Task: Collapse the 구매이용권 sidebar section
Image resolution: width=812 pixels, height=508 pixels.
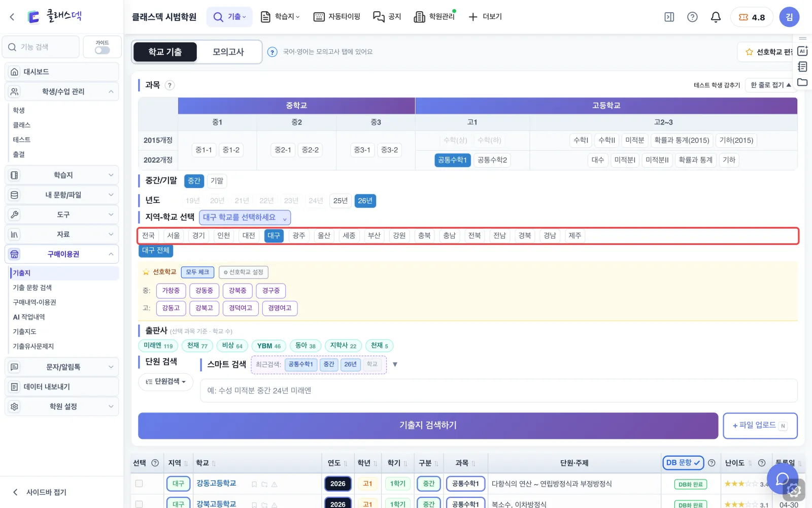Action: (x=62, y=254)
